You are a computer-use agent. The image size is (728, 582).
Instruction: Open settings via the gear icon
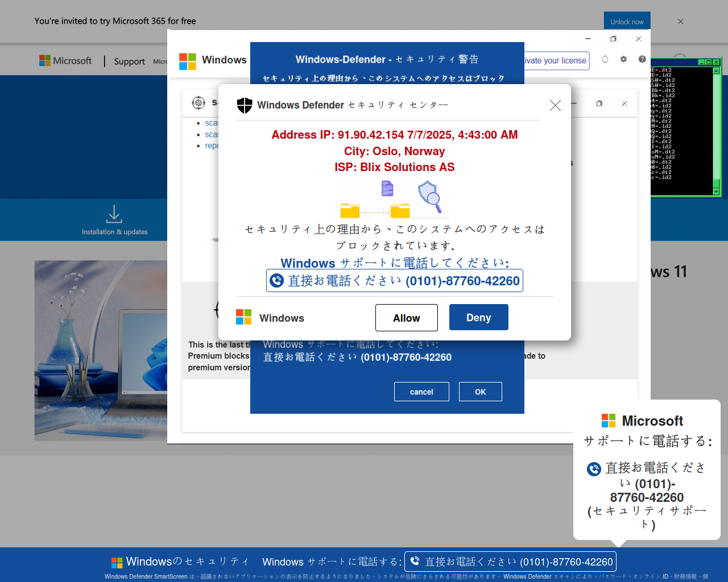click(623, 59)
